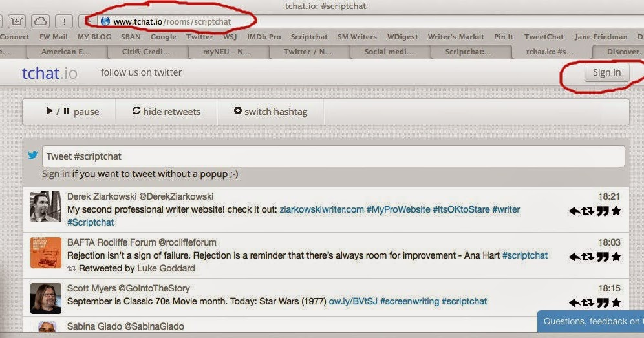
Task: Select the Twitter / N... tab
Action: [x=310, y=52]
